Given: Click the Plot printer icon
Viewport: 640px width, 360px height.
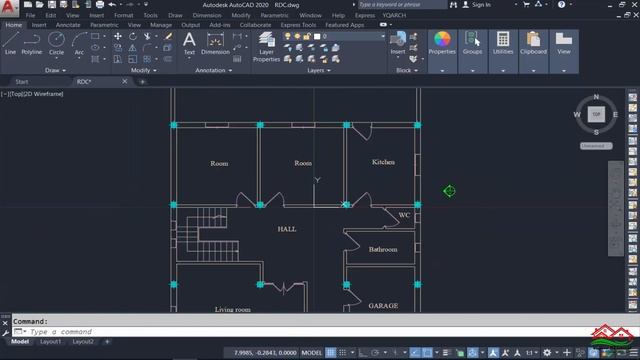Looking at the screenshot, I should 100,4.
